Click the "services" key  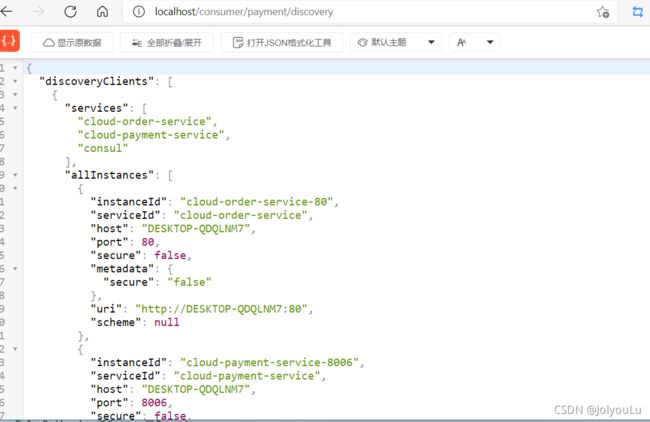point(97,108)
